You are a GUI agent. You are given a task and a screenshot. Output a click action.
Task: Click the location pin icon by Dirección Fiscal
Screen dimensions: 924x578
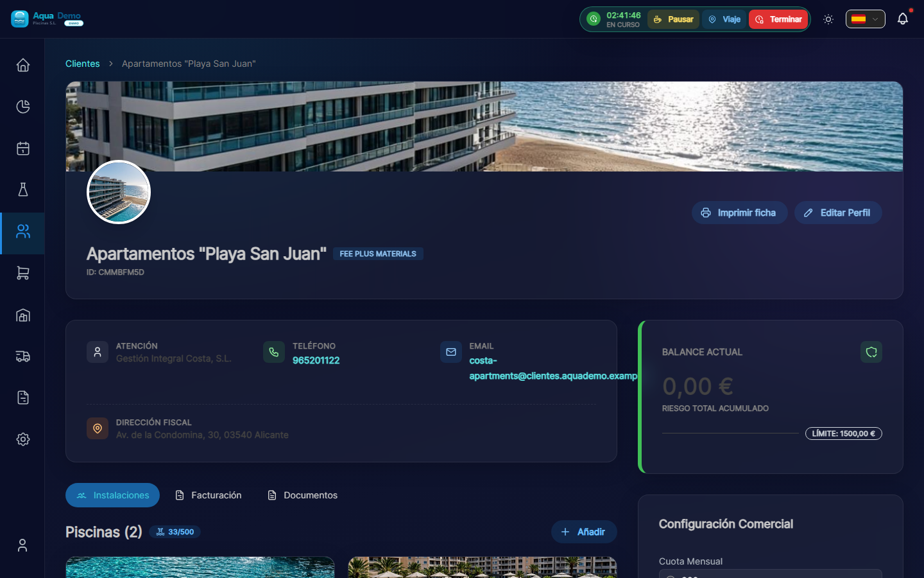point(98,428)
